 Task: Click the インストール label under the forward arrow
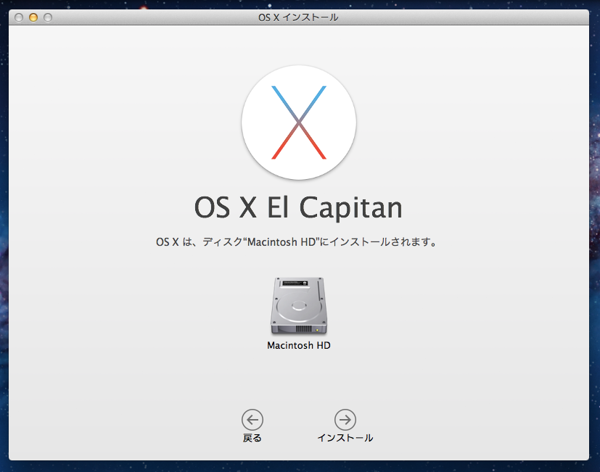[345, 438]
